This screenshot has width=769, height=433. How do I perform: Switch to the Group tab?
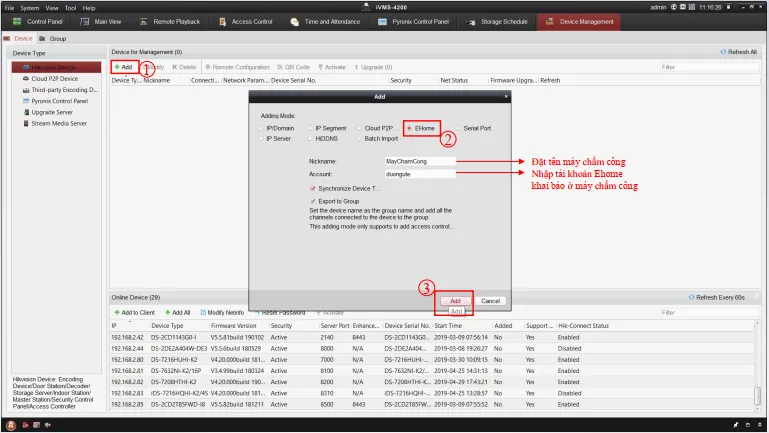(x=56, y=38)
